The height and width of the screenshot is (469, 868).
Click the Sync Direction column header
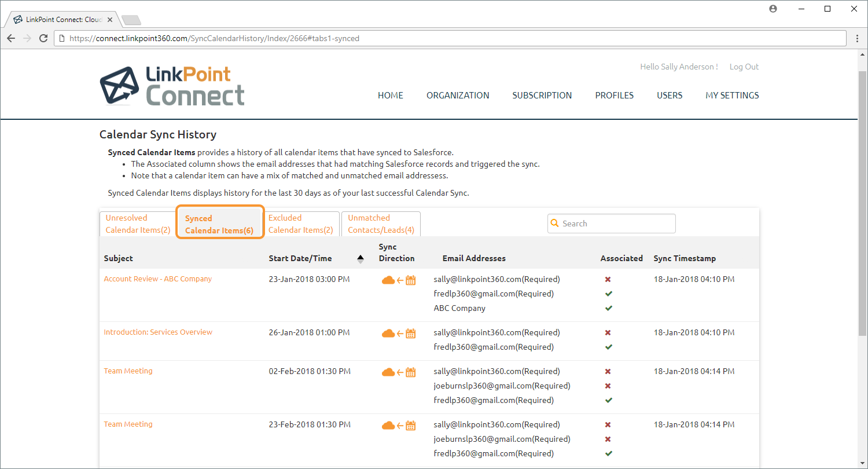pos(397,253)
